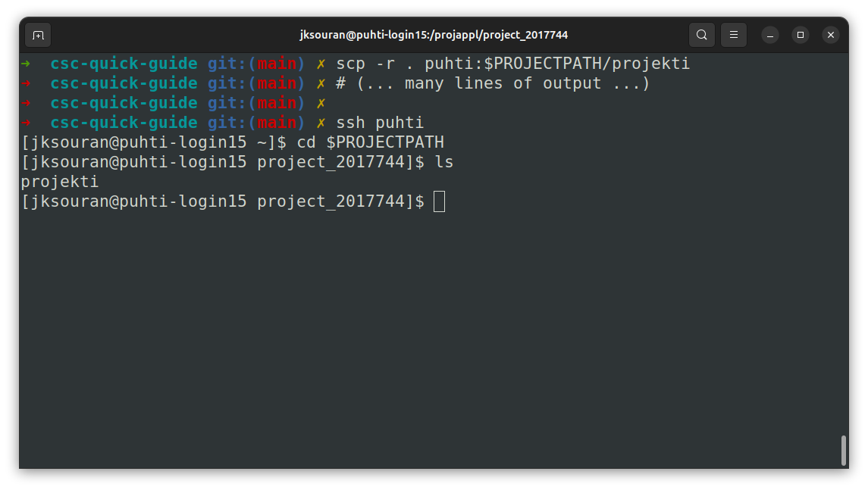Click the window title jksouran@puhti-login15
Image resolution: width=868 pixels, height=490 pixels.
(434, 35)
